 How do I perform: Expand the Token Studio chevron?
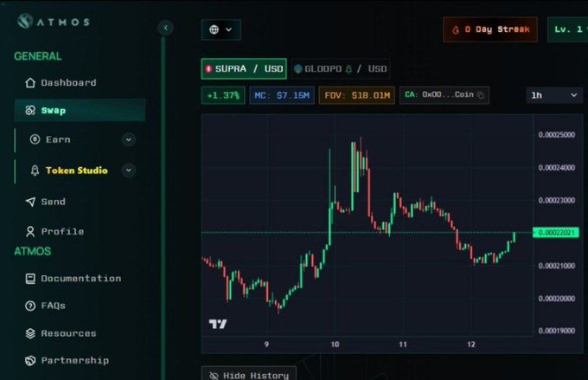click(129, 171)
